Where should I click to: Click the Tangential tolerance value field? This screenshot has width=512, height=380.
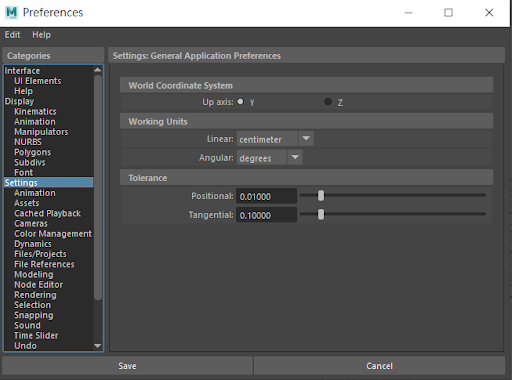(266, 215)
